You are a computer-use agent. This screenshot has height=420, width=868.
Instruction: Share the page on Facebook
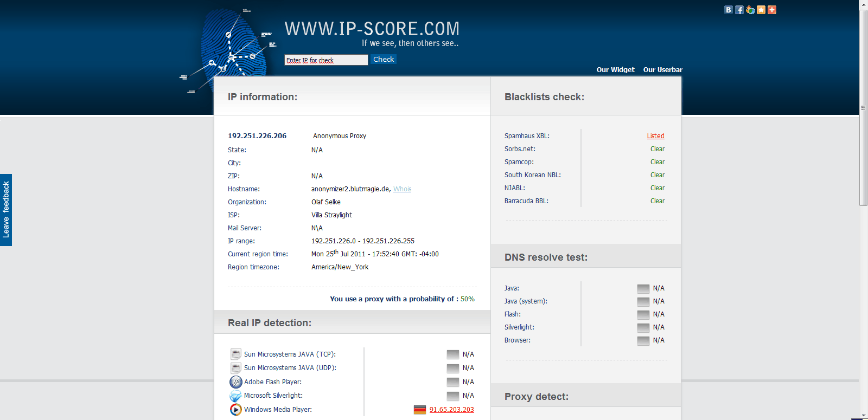point(739,10)
